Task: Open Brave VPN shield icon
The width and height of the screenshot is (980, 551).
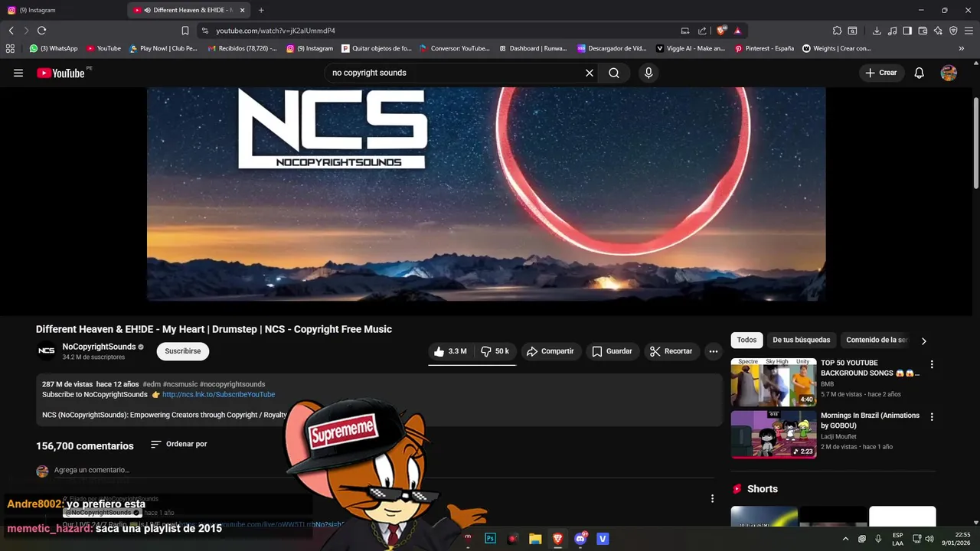Action: pyautogui.click(x=953, y=31)
